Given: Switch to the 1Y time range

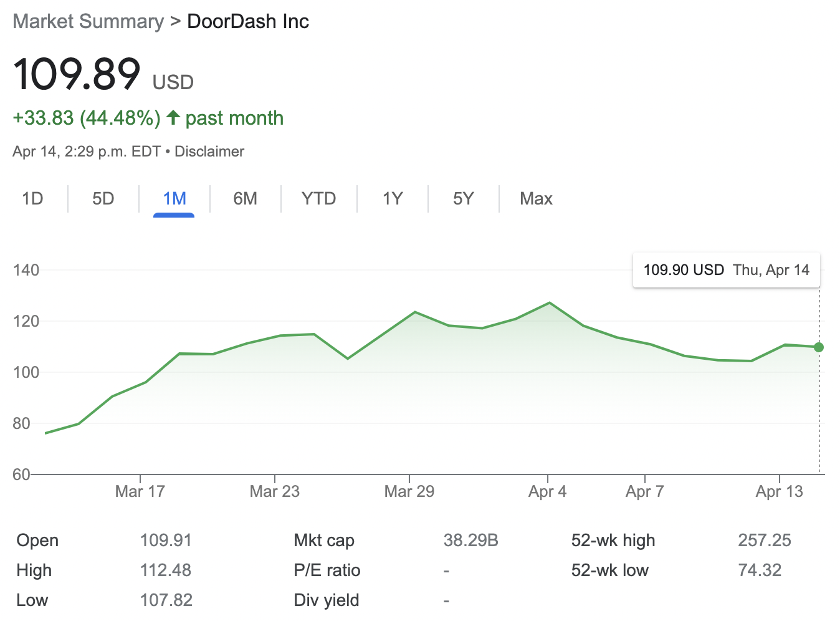Looking at the screenshot, I should pyautogui.click(x=392, y=198).
